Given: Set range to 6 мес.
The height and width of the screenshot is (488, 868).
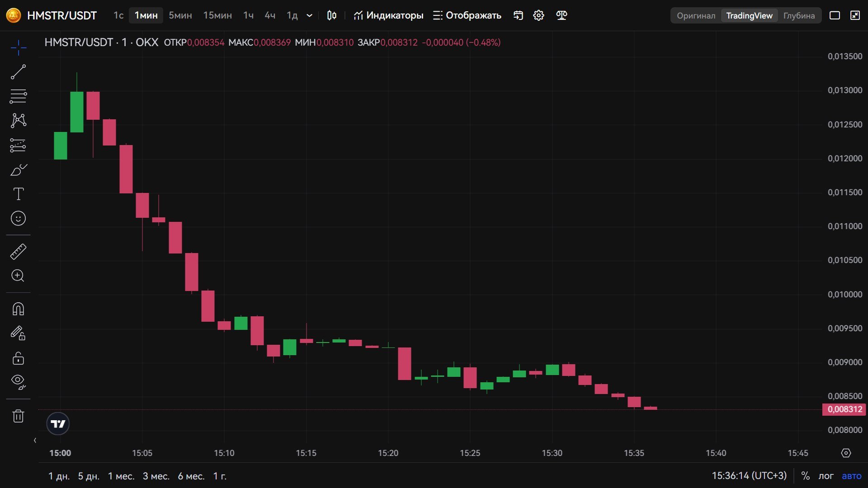Looking at the screenshot, I should tap(191, 476).
